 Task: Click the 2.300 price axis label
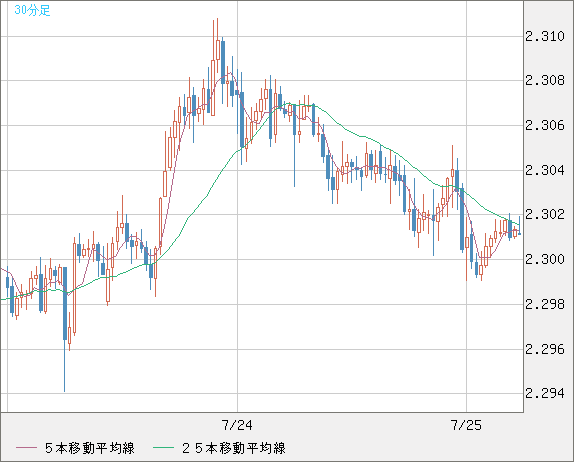545,260
